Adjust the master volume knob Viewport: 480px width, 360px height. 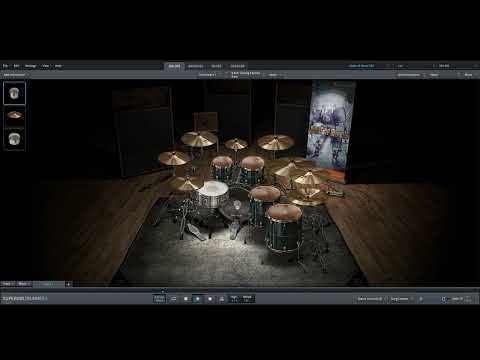444,299
